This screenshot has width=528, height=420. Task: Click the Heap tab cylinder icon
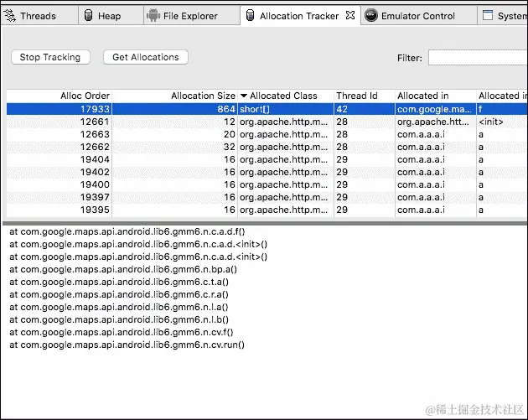tap(88, 15)
